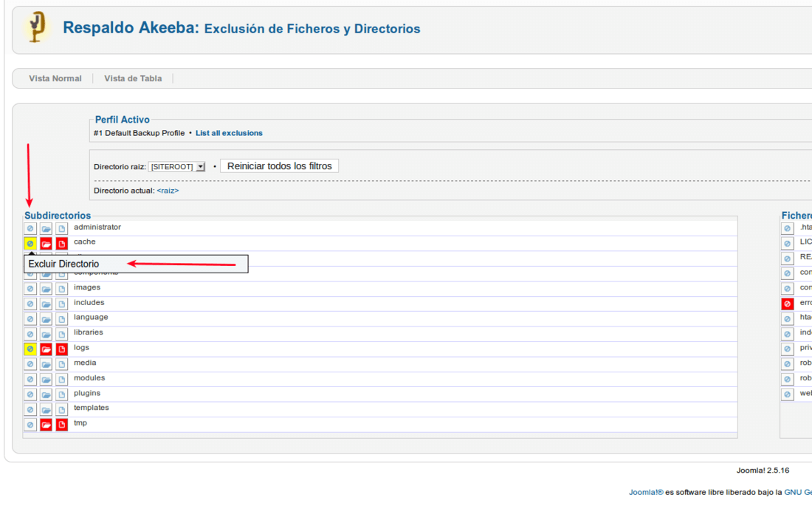Click the Akeeba Backup logo icon

[37, 27]
